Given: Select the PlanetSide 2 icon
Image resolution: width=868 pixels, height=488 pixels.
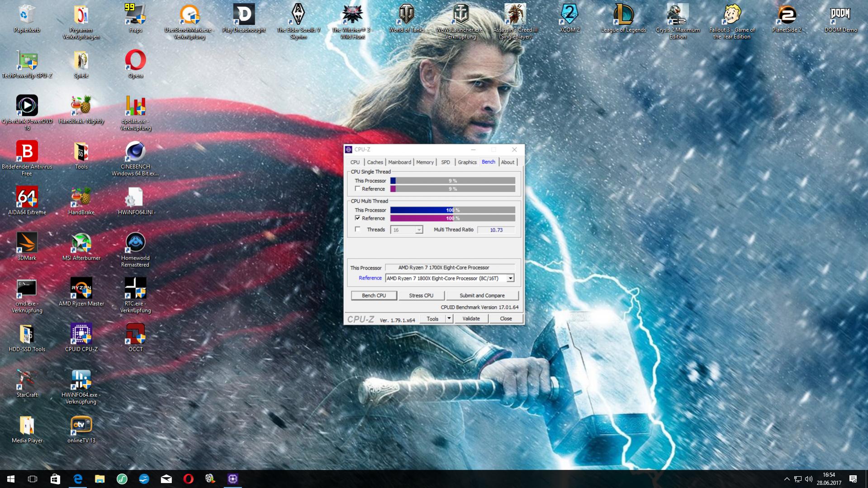Looking at the screenshot, I should point(787,19).
